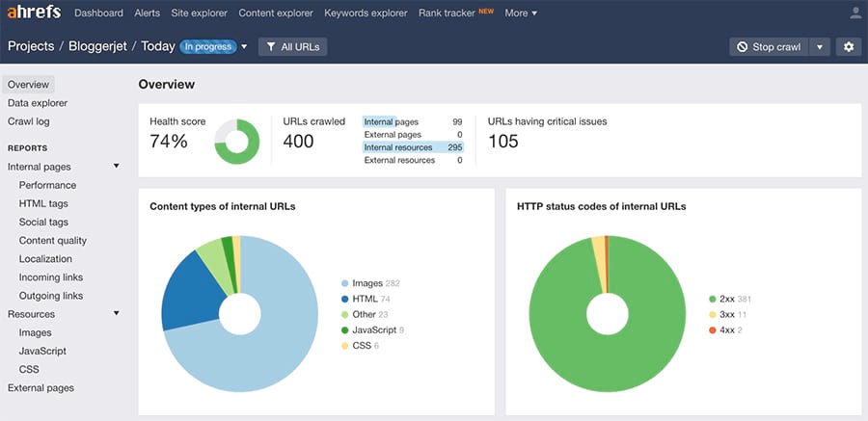
Task: Open crawl settings gear icon
Action: [849, 46]
